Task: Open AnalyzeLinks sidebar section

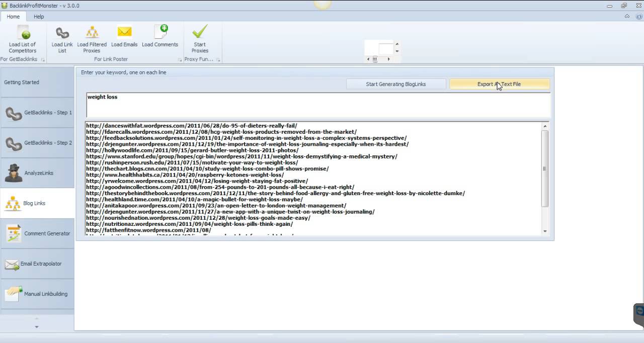Action: click(37, 173)
